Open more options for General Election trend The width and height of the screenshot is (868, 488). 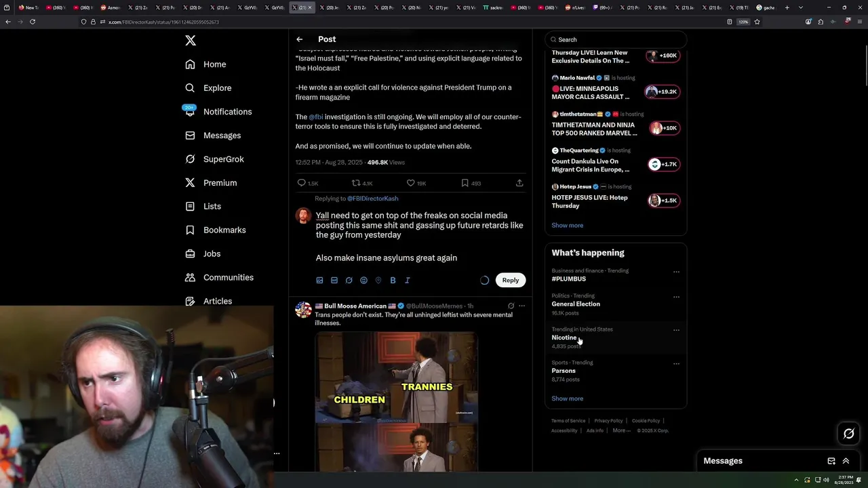pyautogui.click(x=676, y=297)
